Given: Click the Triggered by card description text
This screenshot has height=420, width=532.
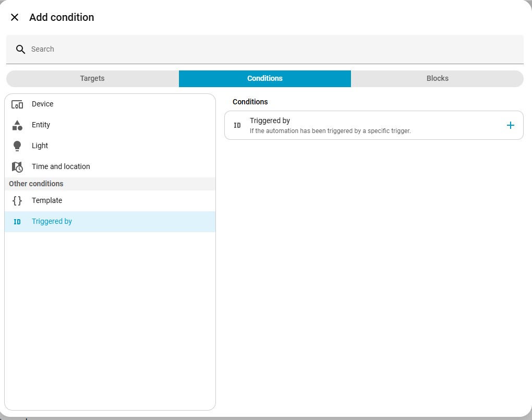Looking at the screenshot, I should [x=330, y=131].
